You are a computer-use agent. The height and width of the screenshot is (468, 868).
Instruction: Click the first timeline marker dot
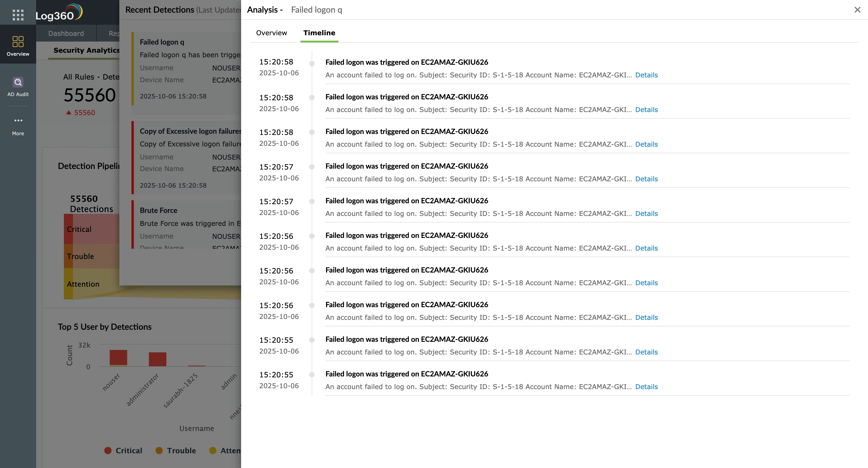pos(312,63)
